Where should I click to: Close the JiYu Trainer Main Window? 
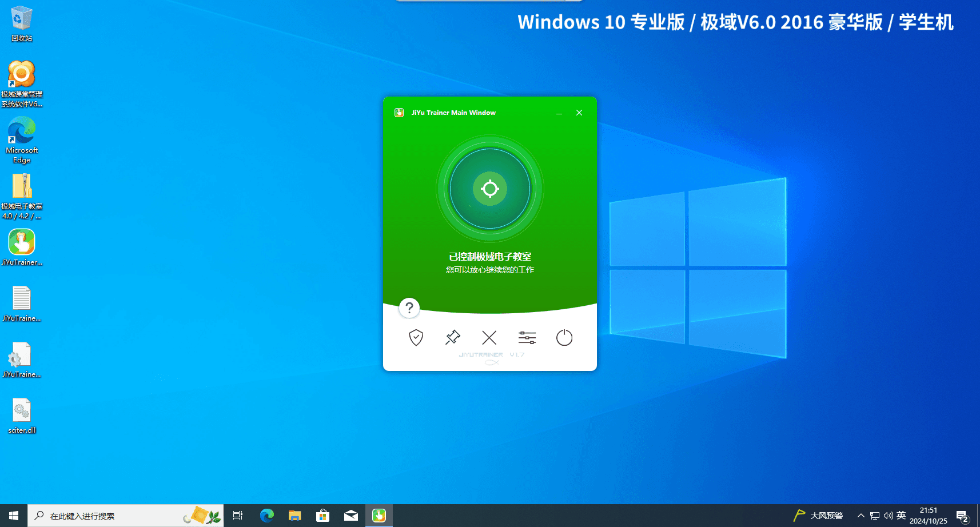tap(579, 113)
